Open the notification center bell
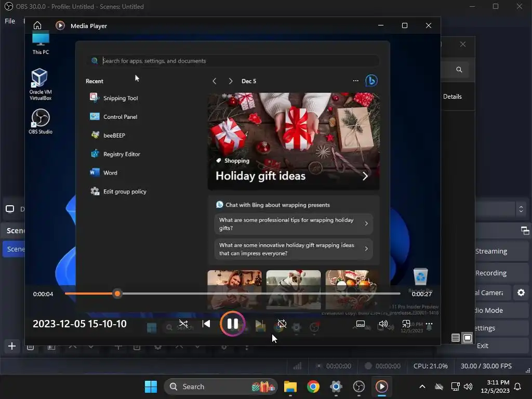The height and width of the screenshot is (399, 532). (518, 387)
